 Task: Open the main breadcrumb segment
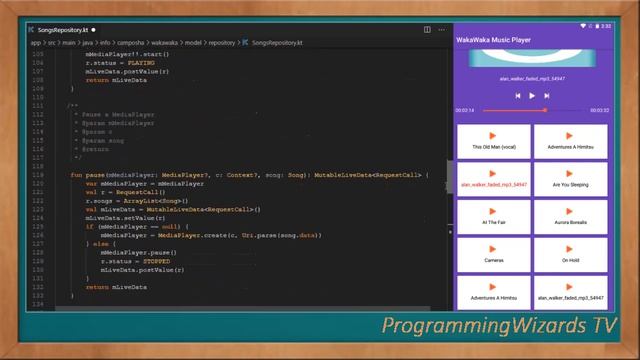[69, 42]
